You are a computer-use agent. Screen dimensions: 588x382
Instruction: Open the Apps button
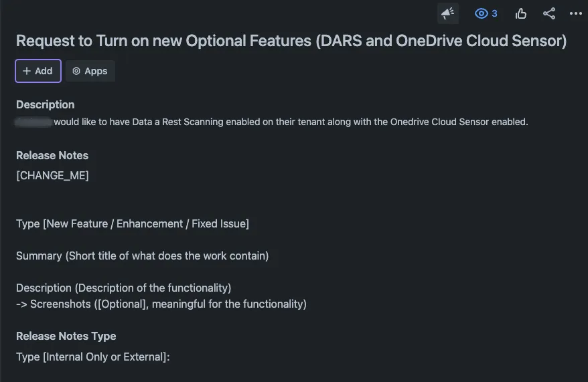[x=90, y=71]
